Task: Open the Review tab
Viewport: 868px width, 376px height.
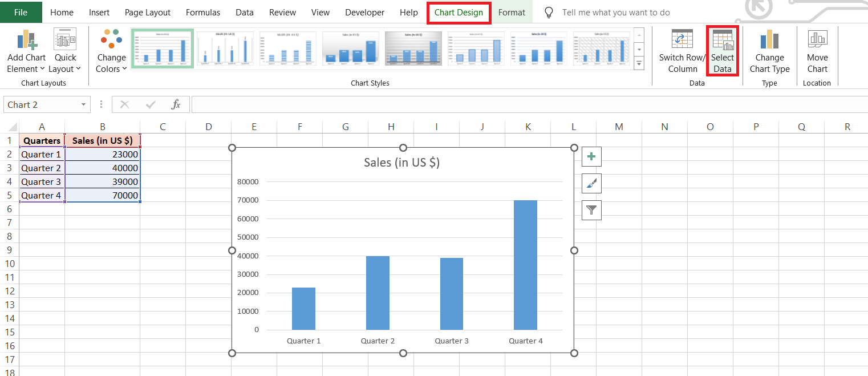Action: click(x=282, y=12)
